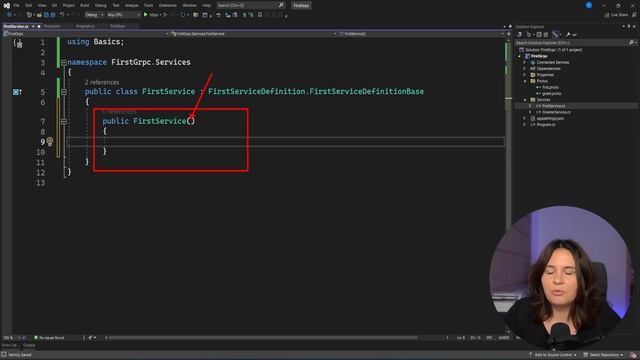Viewport: 640px width, 360px height.
Task: Click the inheritance margin icon on line 5
Action: pyautogui.click(x=17, y=92)
